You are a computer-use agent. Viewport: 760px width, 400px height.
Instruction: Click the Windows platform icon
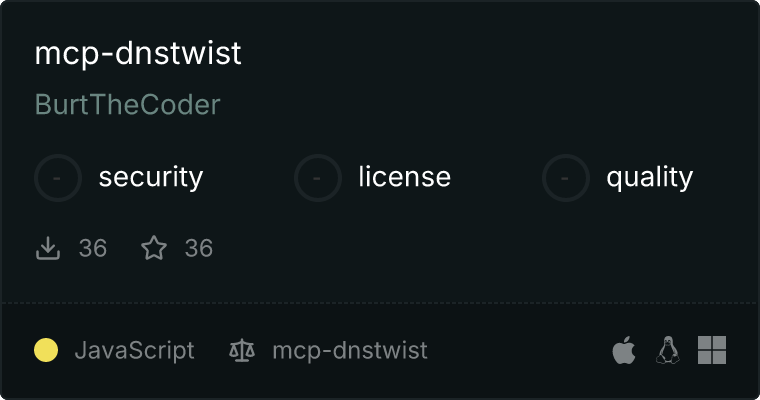[712, 350]
